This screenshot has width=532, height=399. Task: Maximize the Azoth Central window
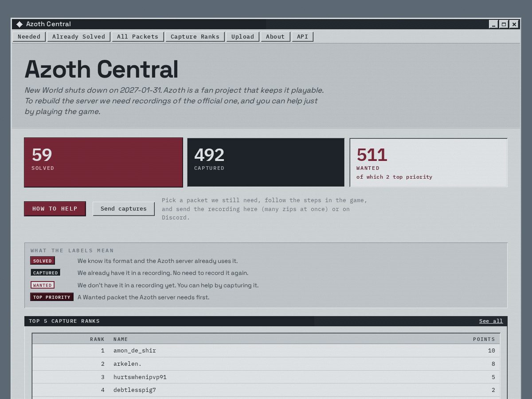click(x=504, y=24)
